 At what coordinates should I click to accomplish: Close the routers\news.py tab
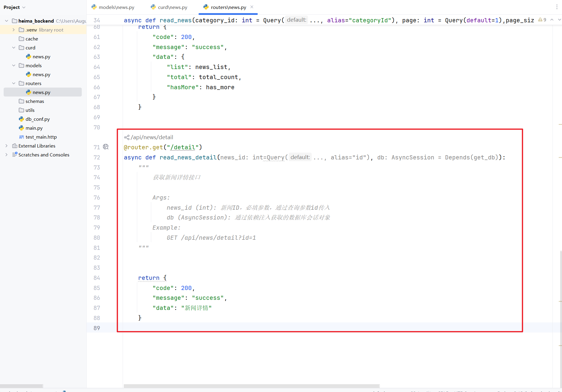[252, 7]
